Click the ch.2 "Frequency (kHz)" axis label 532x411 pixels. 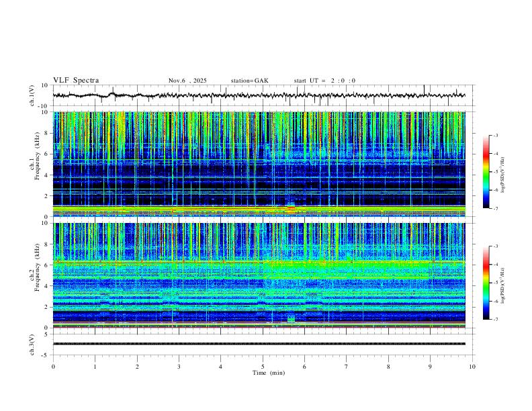pyautogui.click(x=37, y=267)
